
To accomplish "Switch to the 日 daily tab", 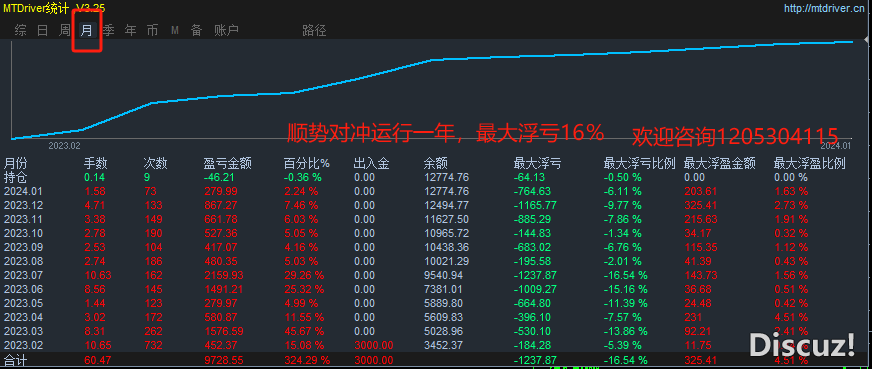I will 43,31.
